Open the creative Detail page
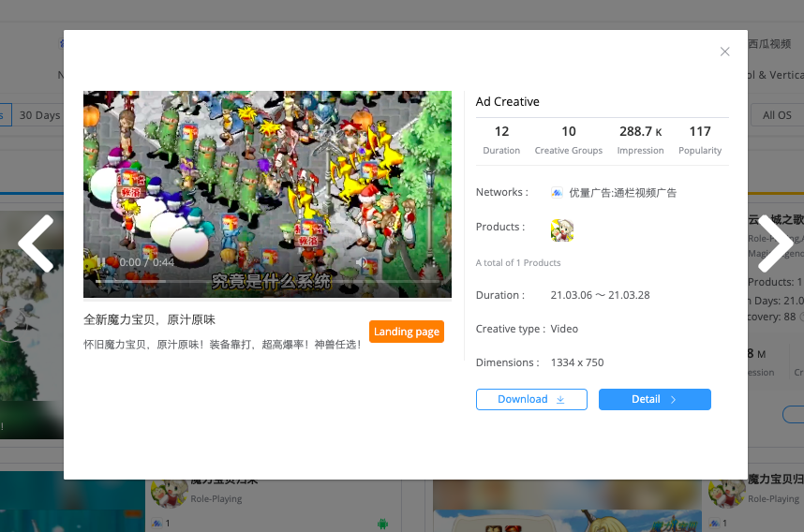 (x=655, y=399)
